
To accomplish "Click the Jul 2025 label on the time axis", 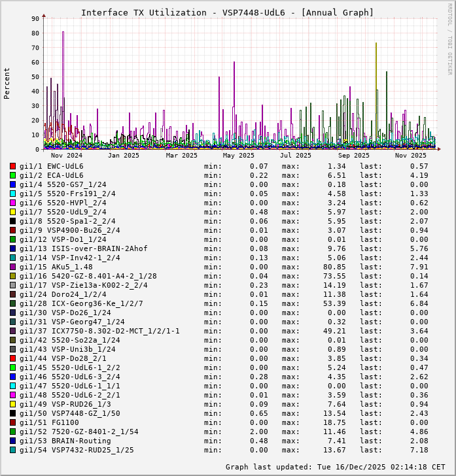I will coord(295,156).
